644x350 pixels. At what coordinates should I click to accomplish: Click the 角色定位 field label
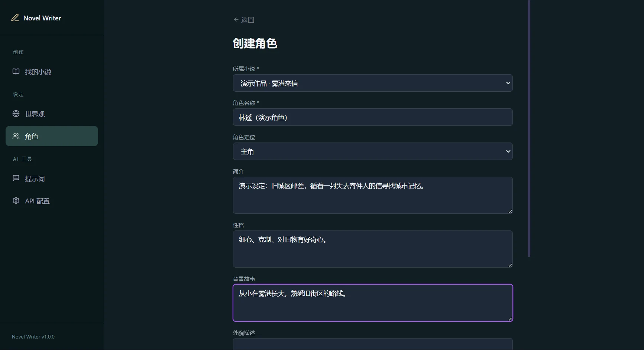point(244,137)
